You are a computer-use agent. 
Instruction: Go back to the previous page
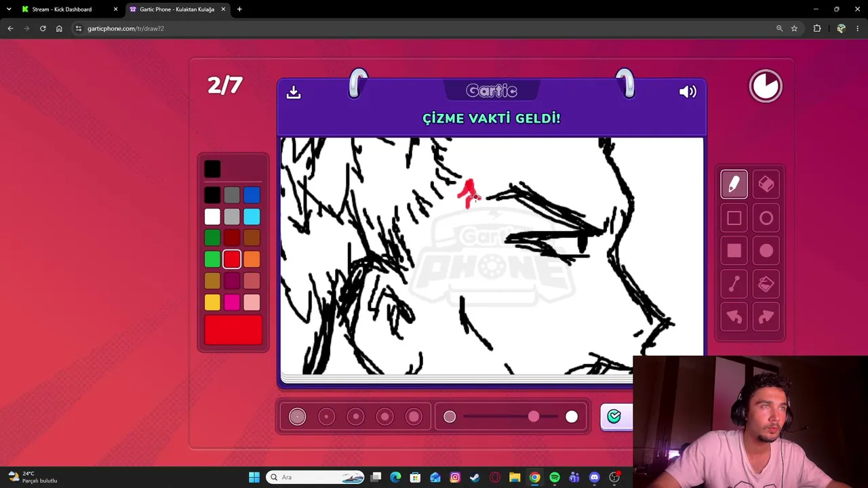click(x=10, y=28)
